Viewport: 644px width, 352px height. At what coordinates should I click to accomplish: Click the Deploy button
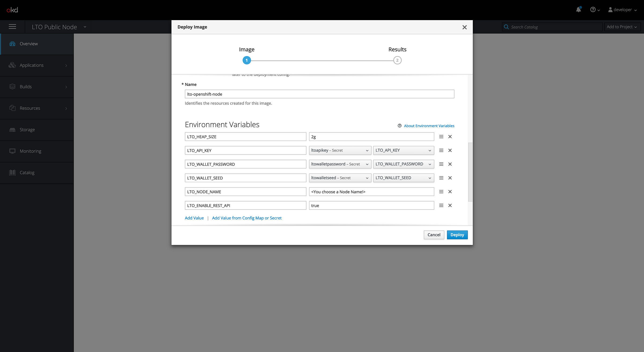457,234
